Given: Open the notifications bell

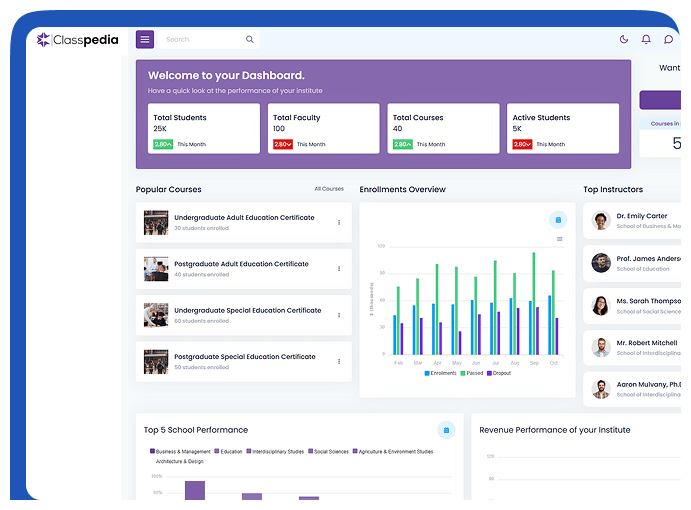Looking at the screenshot, I should (x=646, y=40).
